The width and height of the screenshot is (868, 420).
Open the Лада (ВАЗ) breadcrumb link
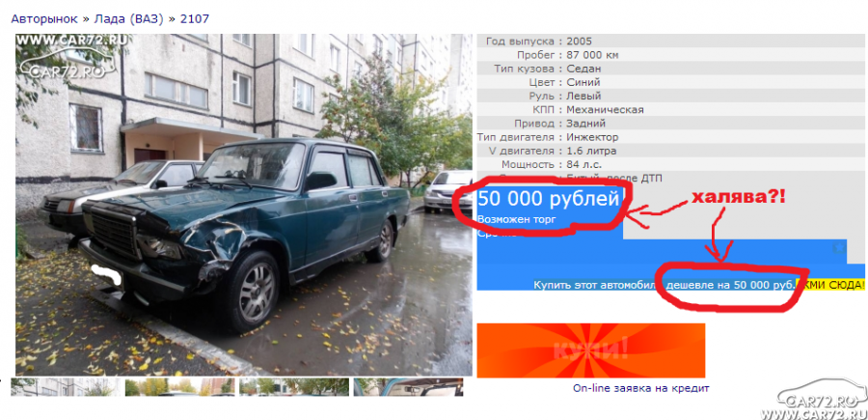click(129, 19)
